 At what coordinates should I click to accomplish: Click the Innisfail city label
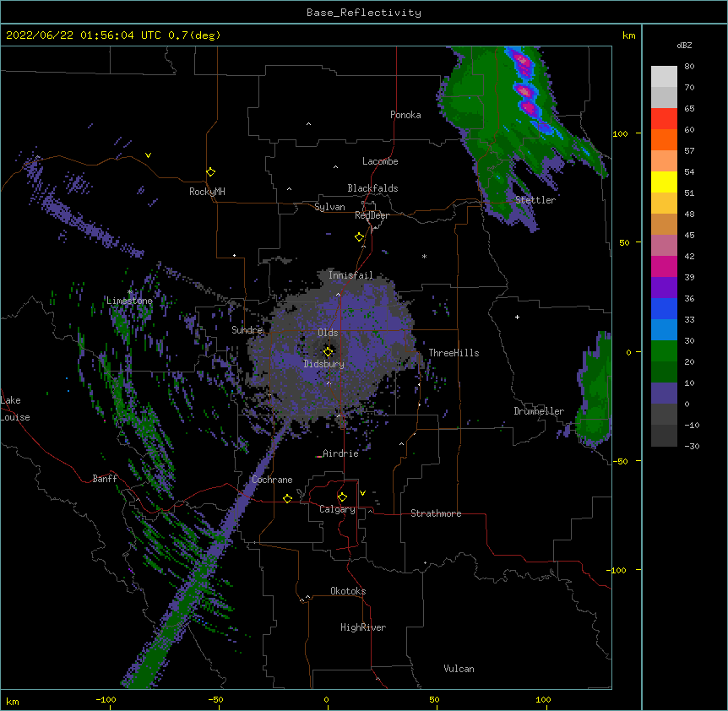(x=350, y=275)
